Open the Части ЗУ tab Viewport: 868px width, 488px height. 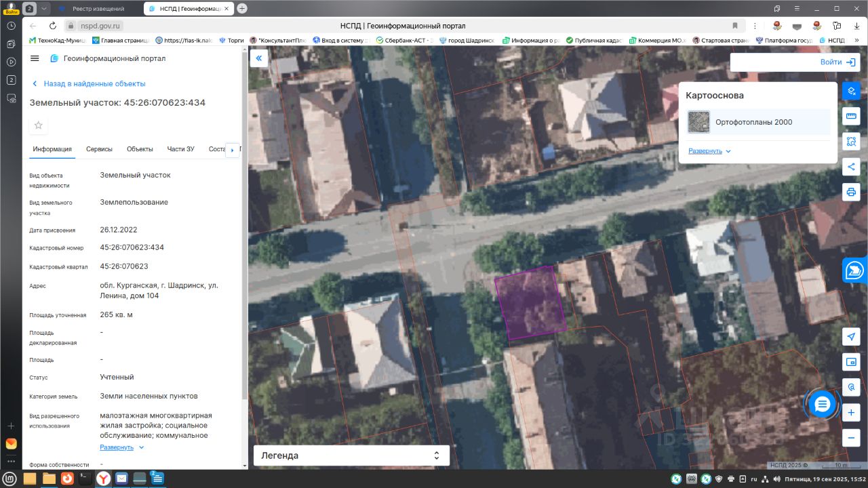click(x=180, y=149)
